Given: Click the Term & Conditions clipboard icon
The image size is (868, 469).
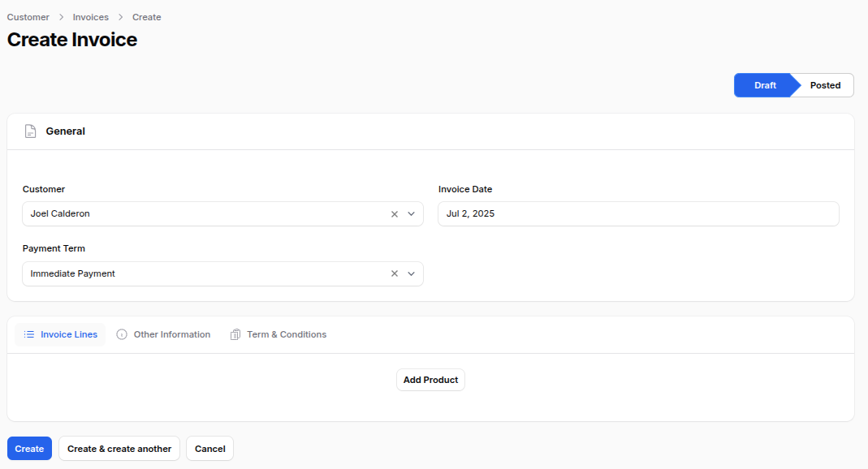Looking at the screenshot, I should tap(235, 334).
